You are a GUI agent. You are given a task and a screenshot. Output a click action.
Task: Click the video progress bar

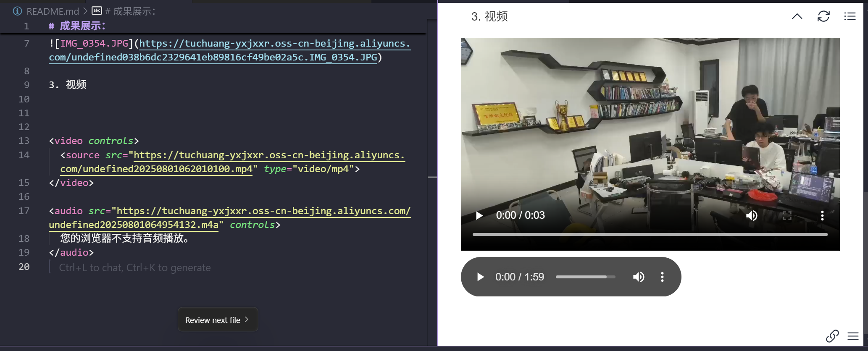[x=650, y=234]
